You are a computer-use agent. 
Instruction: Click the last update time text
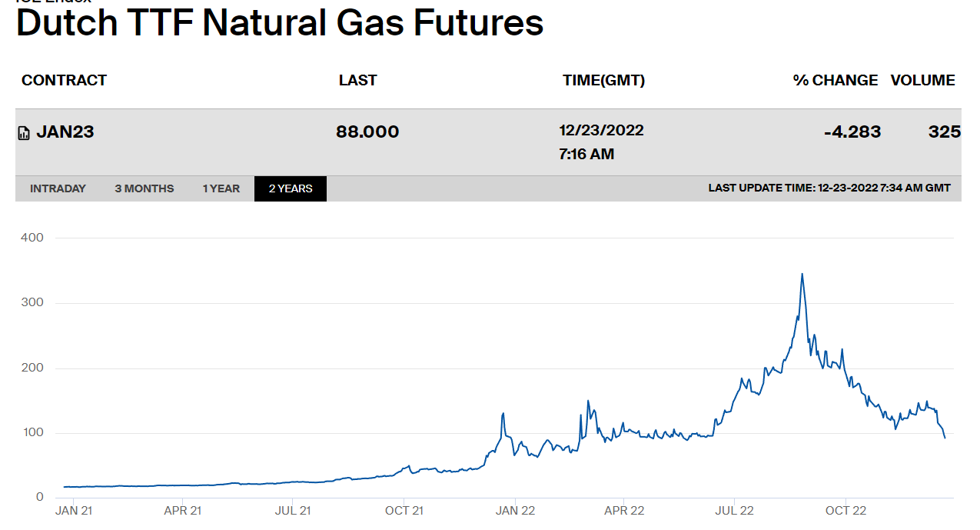point(829,188)
